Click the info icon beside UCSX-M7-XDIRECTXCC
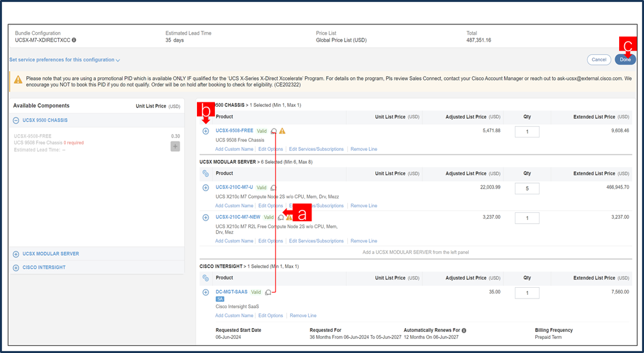Screen dimensions: 644x353 pyautogui.click(x=74, y=40)
